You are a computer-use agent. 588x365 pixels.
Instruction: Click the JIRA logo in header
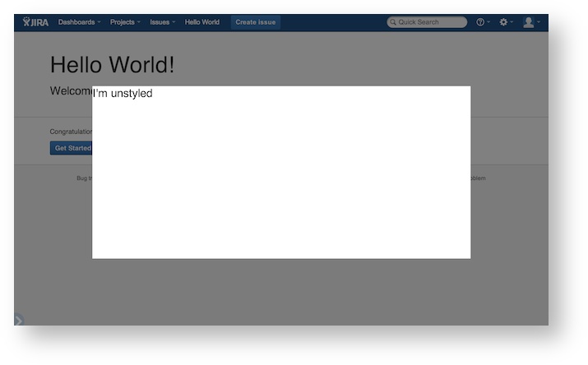pyautogui.click(x=35, y=22)
